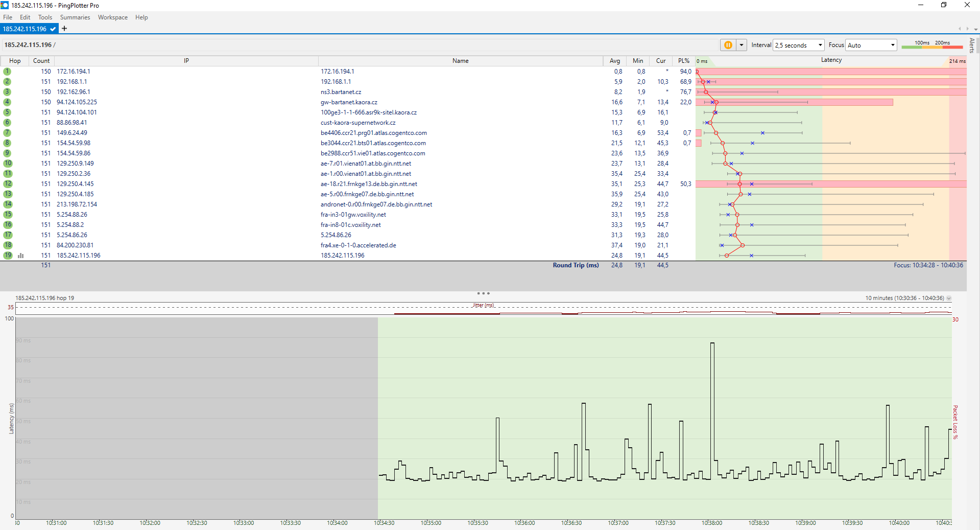The width and height of the screenshot is (980, 530).
Task: Open the Interval dropdown
Action: [799, 45]
